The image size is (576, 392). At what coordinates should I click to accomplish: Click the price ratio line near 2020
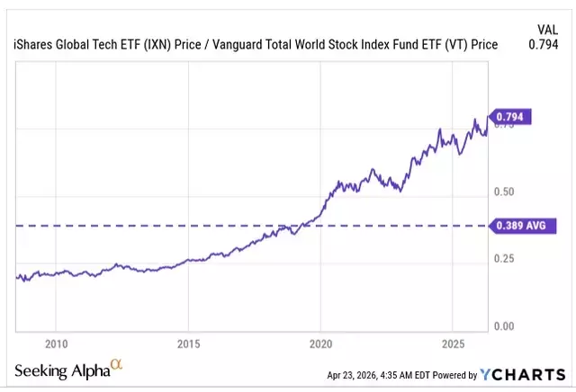coord(321,214)
